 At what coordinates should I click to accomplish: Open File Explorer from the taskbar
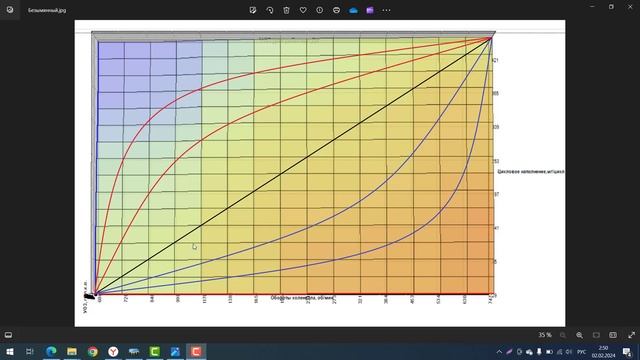point(72,351)
